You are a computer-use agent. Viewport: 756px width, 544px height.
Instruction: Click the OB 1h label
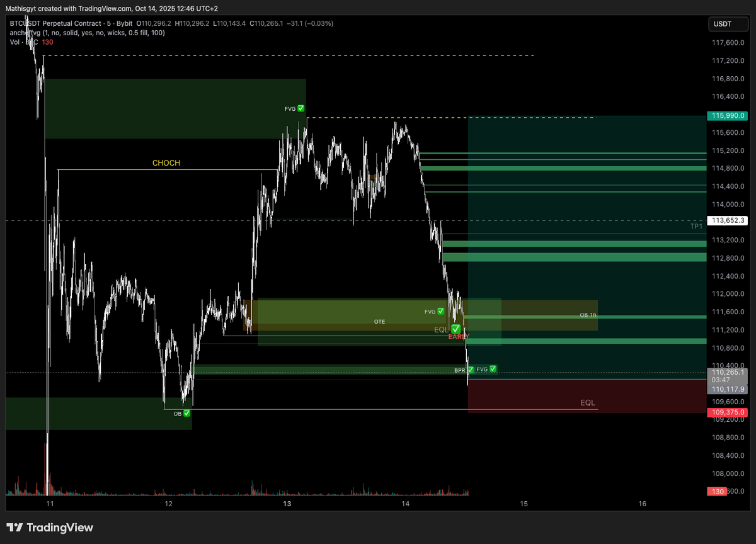588,315
